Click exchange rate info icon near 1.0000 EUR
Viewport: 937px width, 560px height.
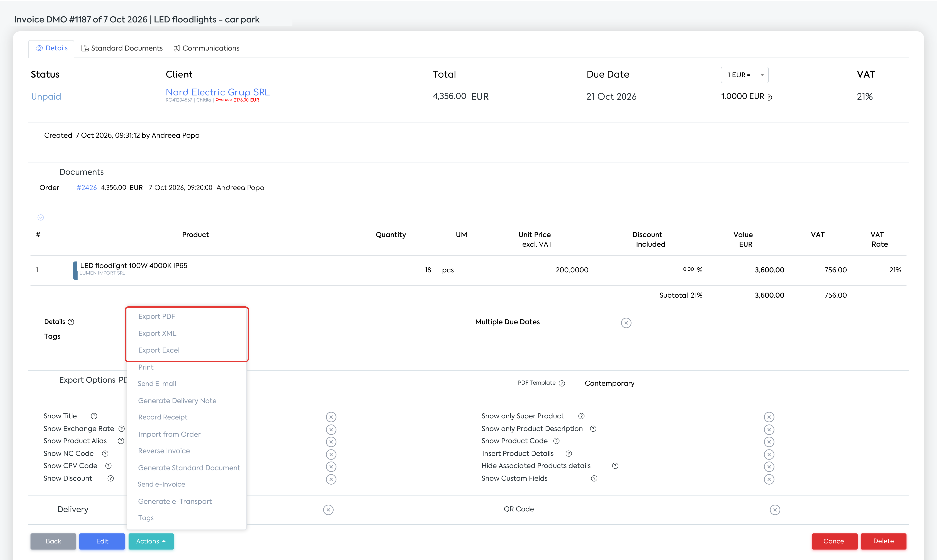tap(770, 97)
